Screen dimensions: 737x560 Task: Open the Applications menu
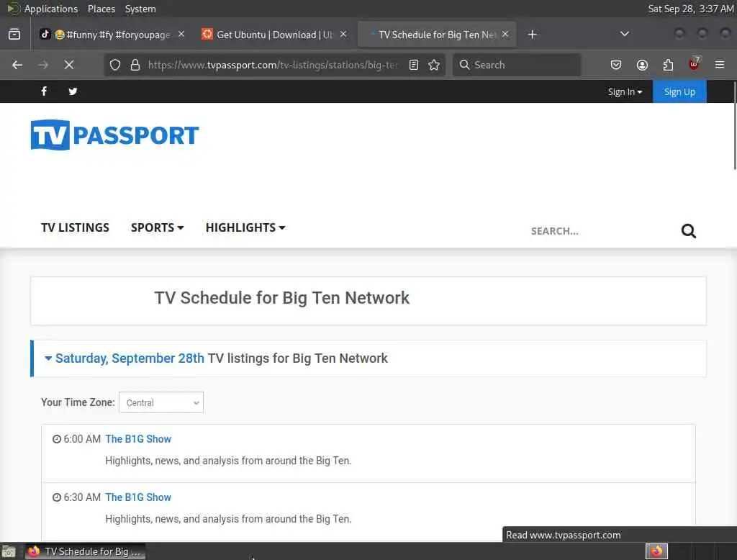(x=51, y=9)
